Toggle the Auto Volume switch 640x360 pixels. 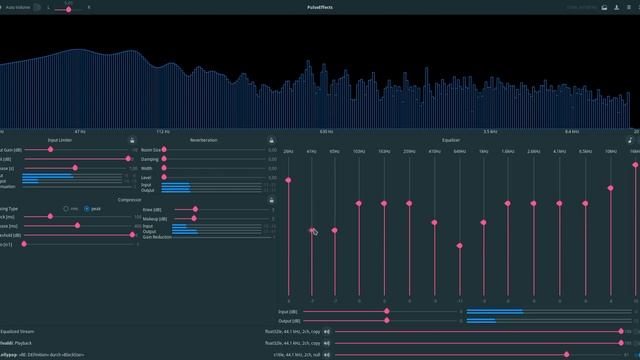pos(37,7)
